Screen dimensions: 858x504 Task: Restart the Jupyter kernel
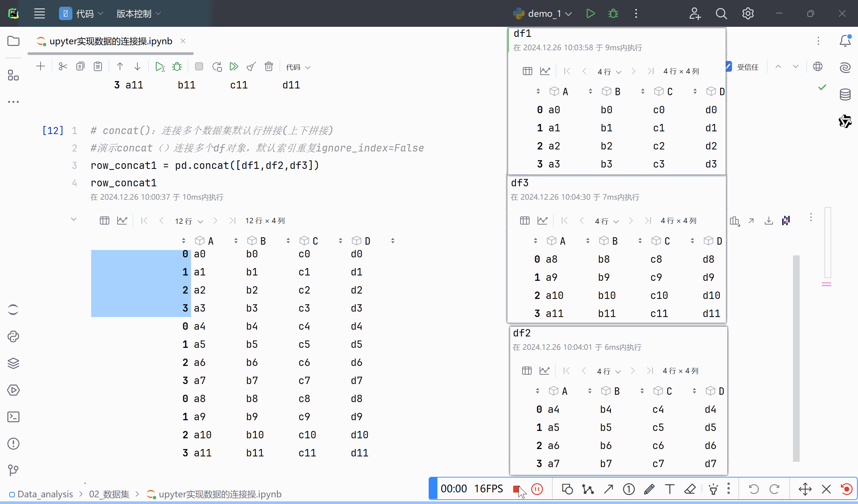click(x=217, y=66)
